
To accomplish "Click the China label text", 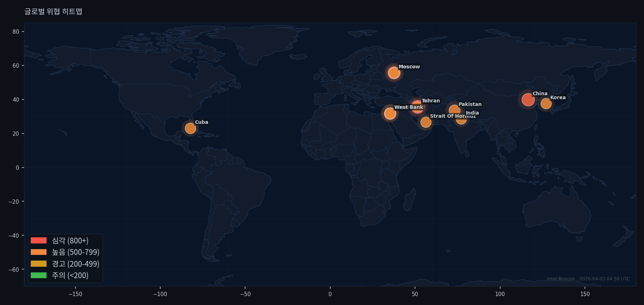I will 540,93.
